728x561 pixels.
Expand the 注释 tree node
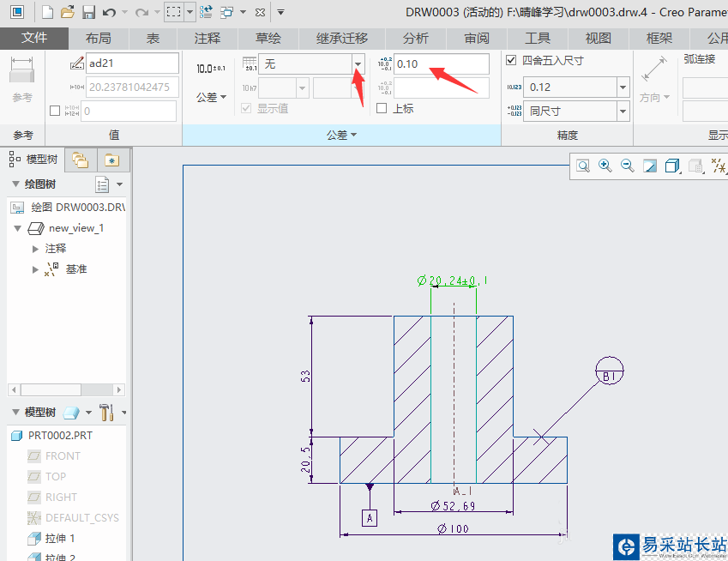pos(35,249)
